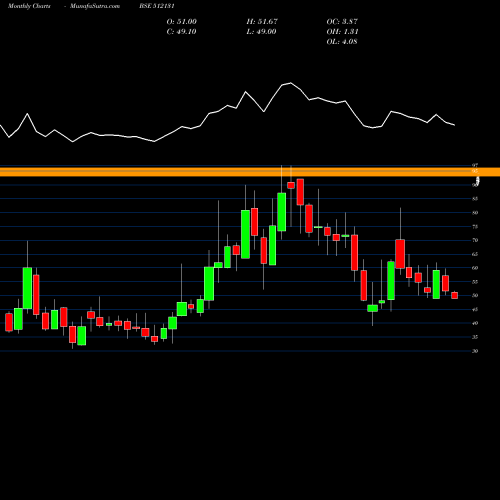Click the highest peak of the white line
Screen dimensions: 500x500
[291, 83]
